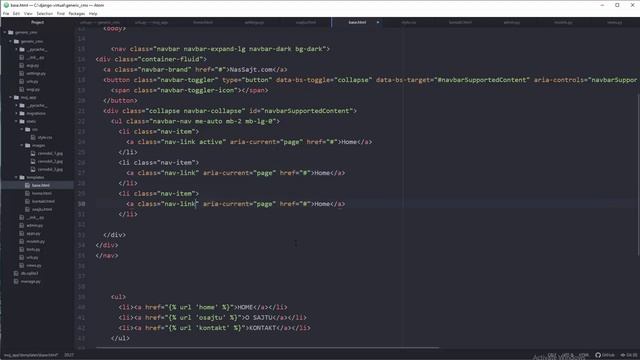Click the GitHub icon in status bar
Viewport: 640px width, 360px height.
(598, 355)
